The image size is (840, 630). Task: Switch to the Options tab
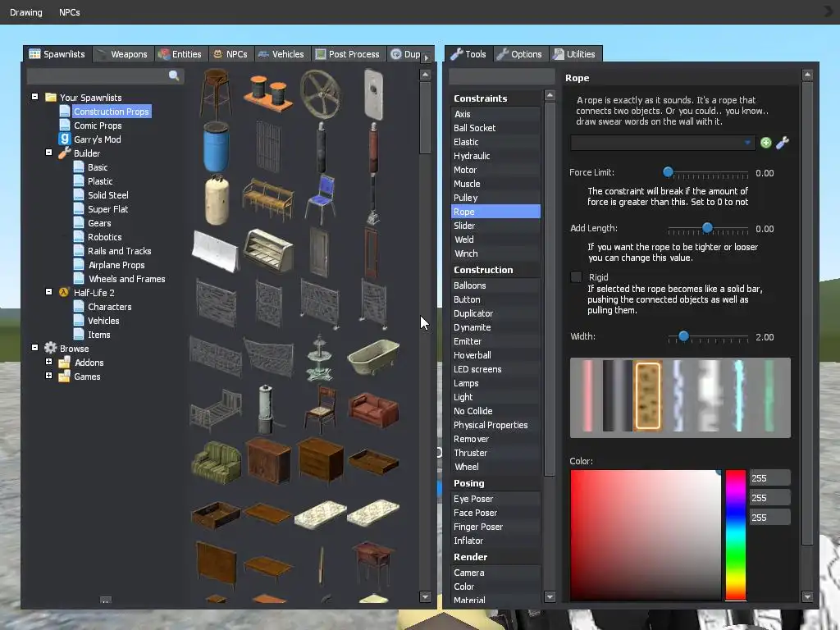coord(520,54)
